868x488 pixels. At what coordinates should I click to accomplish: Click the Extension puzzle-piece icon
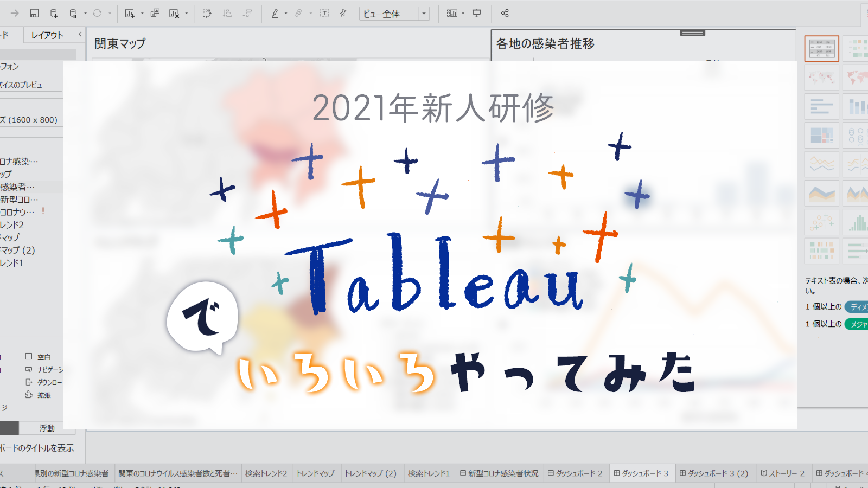pos(29,395)
